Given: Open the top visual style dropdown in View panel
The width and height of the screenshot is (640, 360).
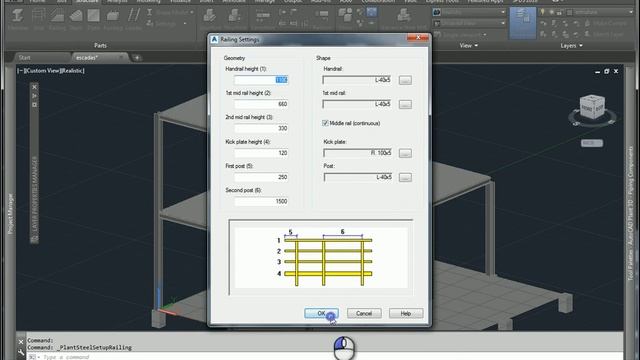Looking at the screenshot, I should pos(469,13).
